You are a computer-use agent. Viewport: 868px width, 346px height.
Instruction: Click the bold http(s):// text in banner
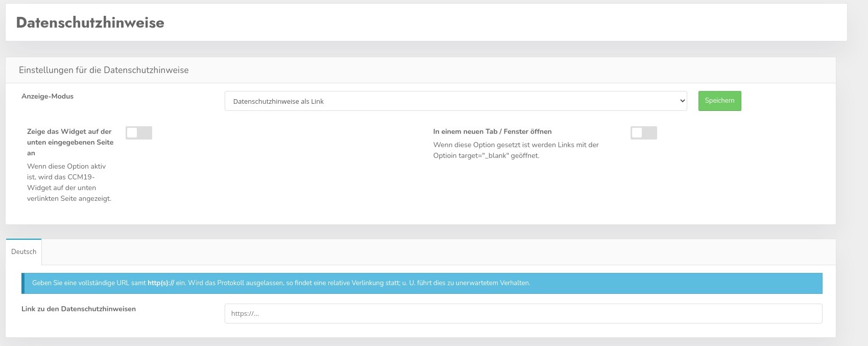(x=161, y=283)
